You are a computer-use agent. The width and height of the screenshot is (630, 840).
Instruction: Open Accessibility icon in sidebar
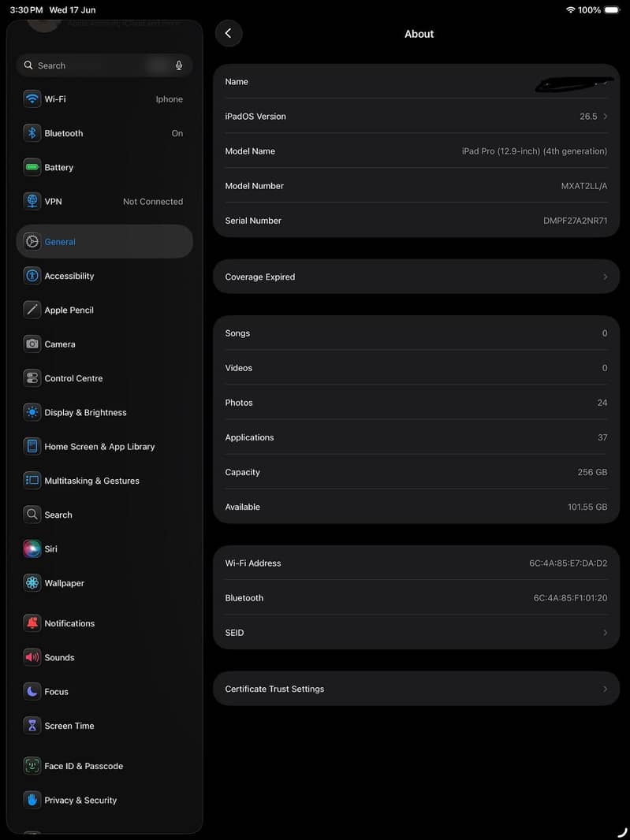[32, 276]
